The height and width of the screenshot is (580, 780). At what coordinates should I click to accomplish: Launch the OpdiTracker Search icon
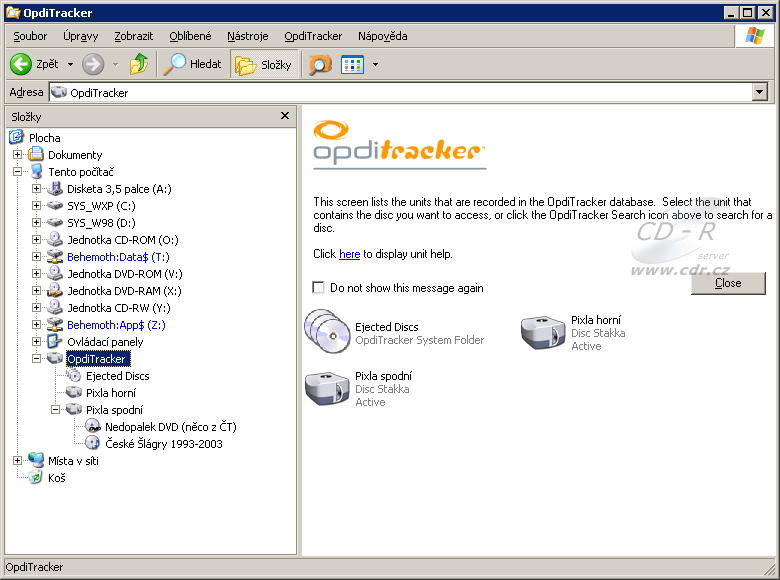pos(320,65)
